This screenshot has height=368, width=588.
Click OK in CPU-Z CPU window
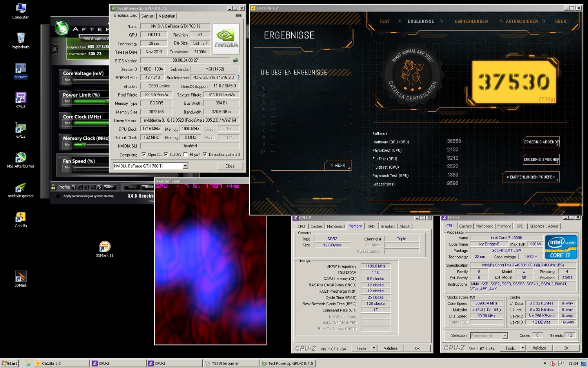tap(566, 348)
